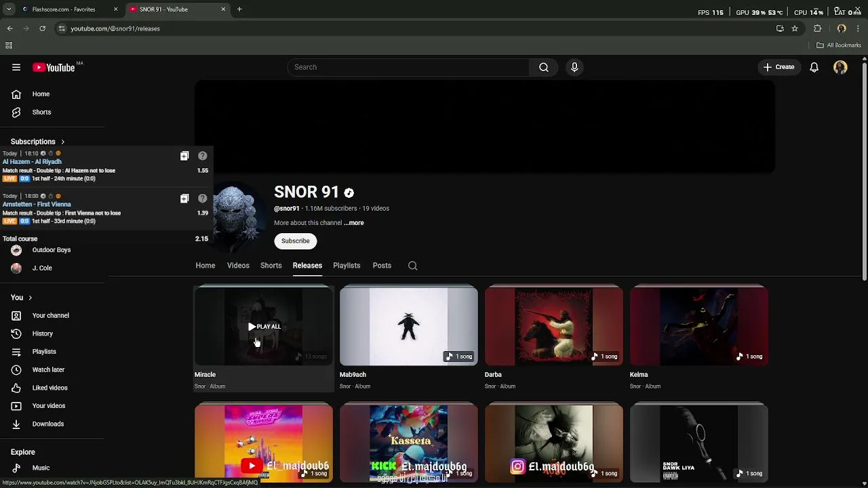This screenshot has width=868, height=488.
Task: Open the channel Home tab
Action: [x=205, y=266]
